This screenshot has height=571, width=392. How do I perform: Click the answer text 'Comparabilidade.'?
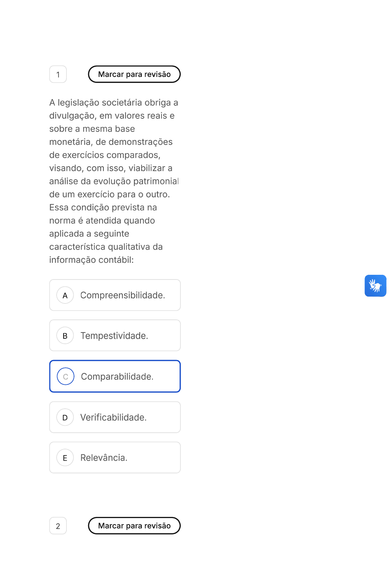[117, 376]
